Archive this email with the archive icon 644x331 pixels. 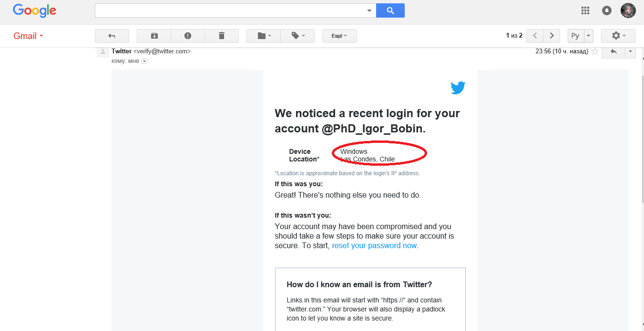(x=154, y=36)
